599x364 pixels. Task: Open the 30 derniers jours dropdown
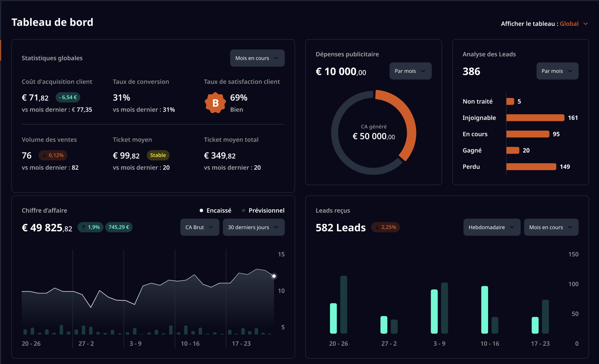(253, 227)
